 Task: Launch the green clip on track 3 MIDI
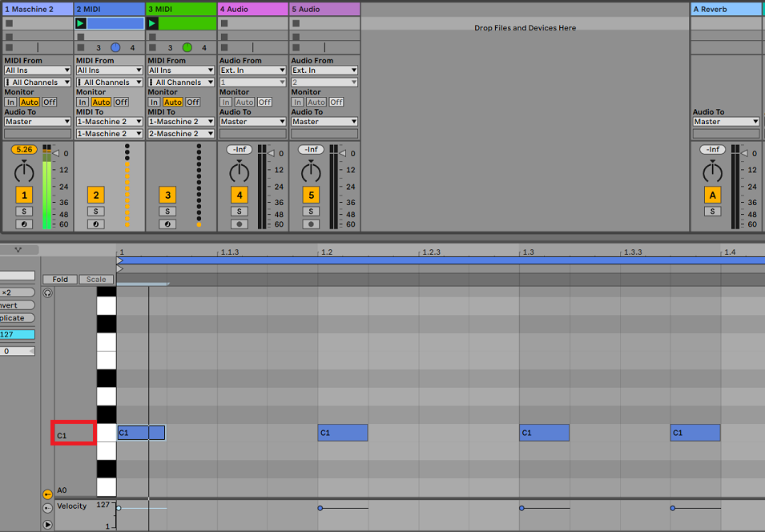pos(153,23)
